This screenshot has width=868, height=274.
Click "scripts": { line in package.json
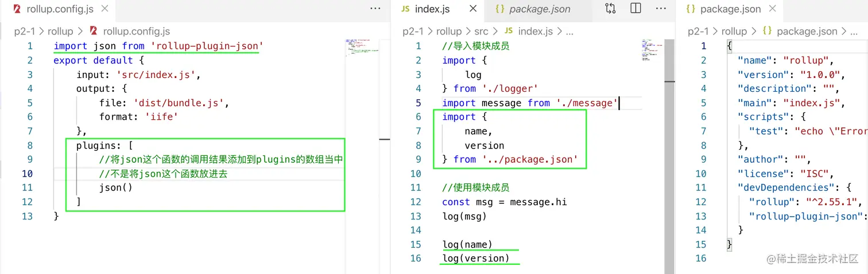pyautogui.click(x=771, y=117)
